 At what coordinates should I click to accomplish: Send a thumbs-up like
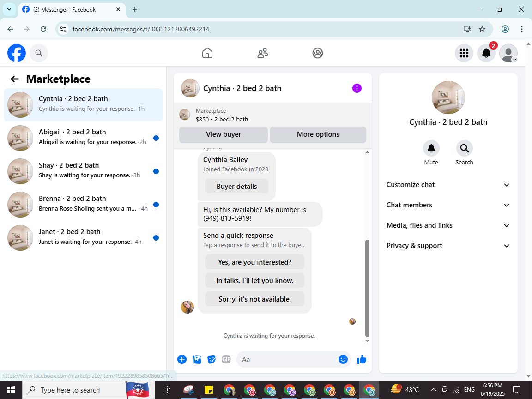362,359
